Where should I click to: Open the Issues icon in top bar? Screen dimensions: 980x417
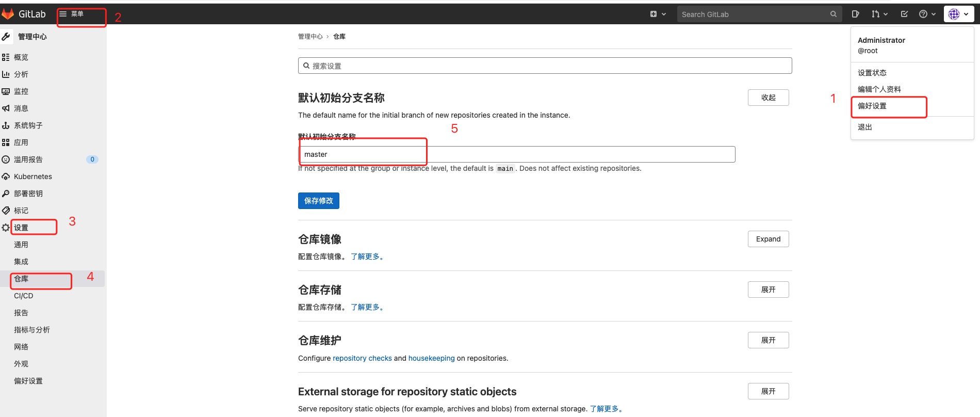[x=855, y=14]
